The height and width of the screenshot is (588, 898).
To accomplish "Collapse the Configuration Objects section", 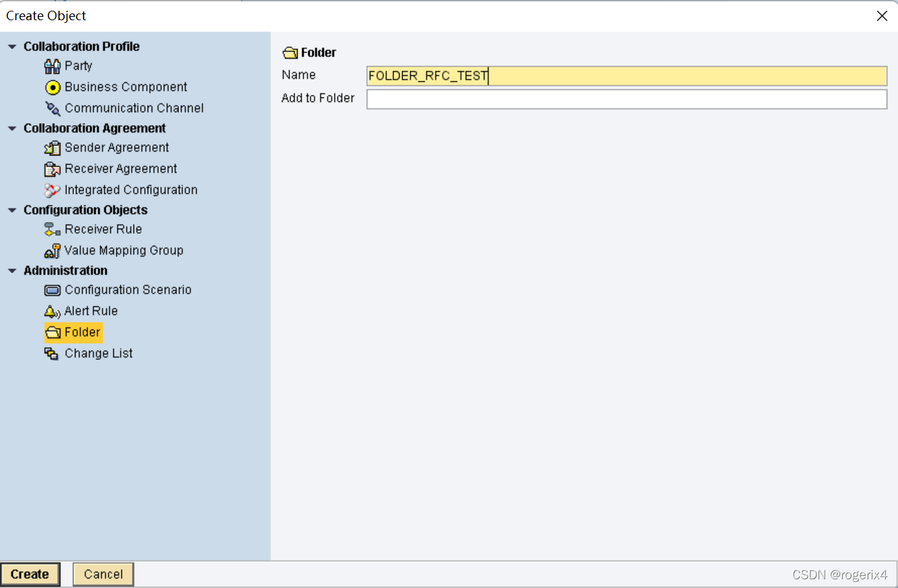I will click(12, 211).
